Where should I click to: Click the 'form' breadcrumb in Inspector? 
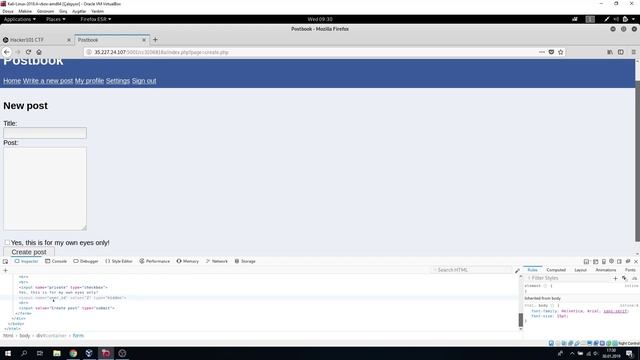pos(78,336)
